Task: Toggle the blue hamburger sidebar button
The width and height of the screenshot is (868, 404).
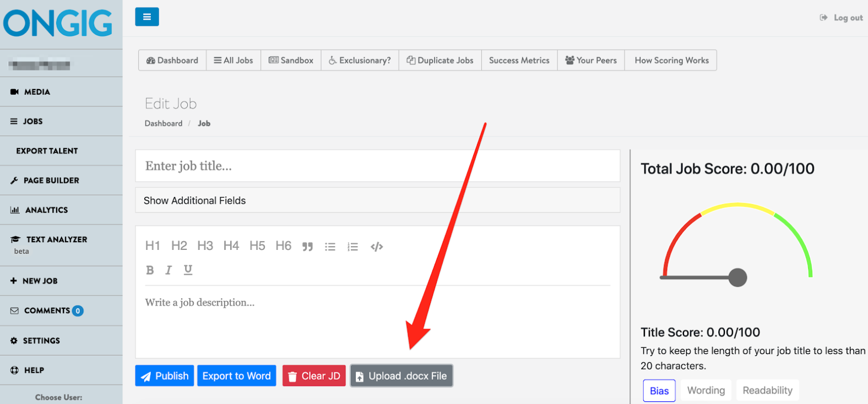Action: (x=147, y=17)
